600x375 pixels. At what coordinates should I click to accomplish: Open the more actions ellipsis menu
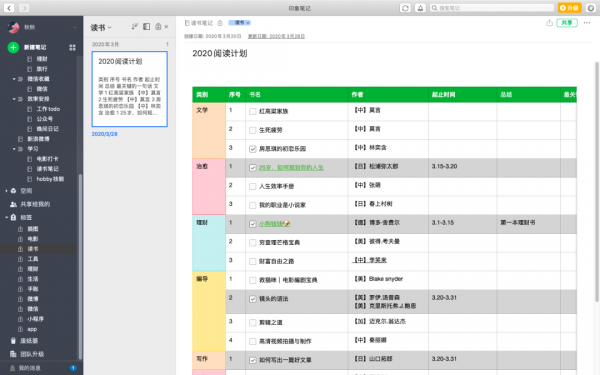[x=587, y=23]
